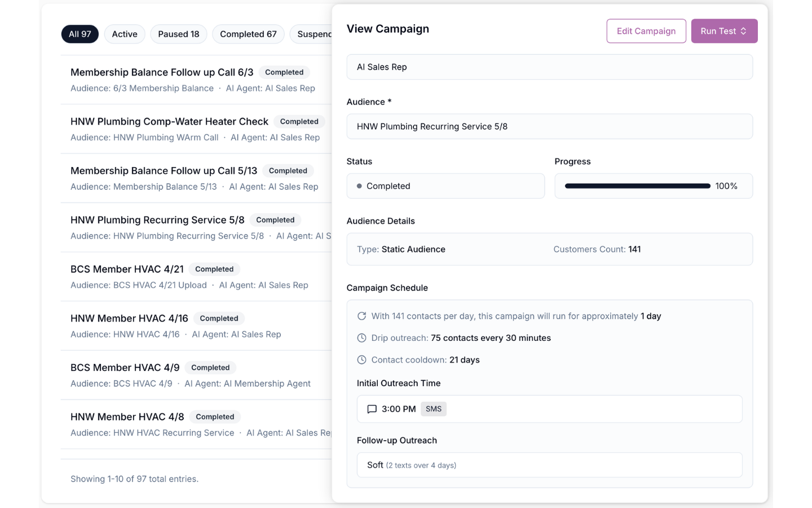Click Completed badge on BCS Member HVAC 4/21
Image resolution: width=812 pixels, height=508 pixels.
214,269
